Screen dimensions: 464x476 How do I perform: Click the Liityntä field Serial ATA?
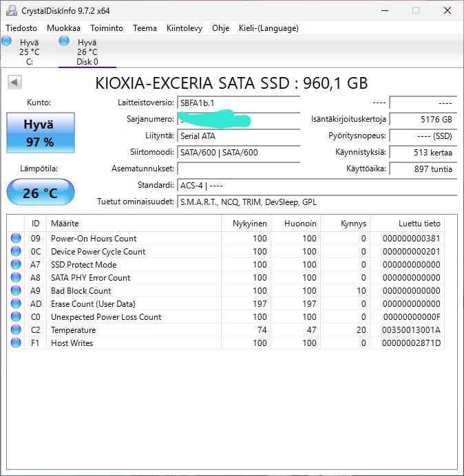pos(238,136)
